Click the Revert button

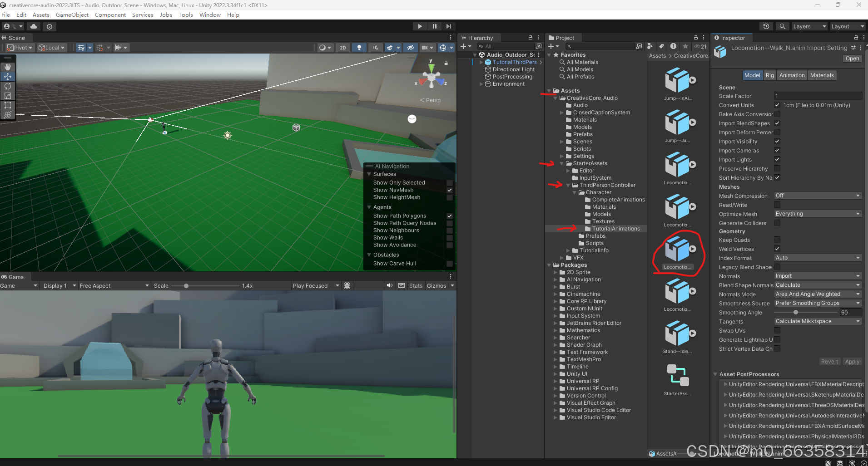(829, 362)
